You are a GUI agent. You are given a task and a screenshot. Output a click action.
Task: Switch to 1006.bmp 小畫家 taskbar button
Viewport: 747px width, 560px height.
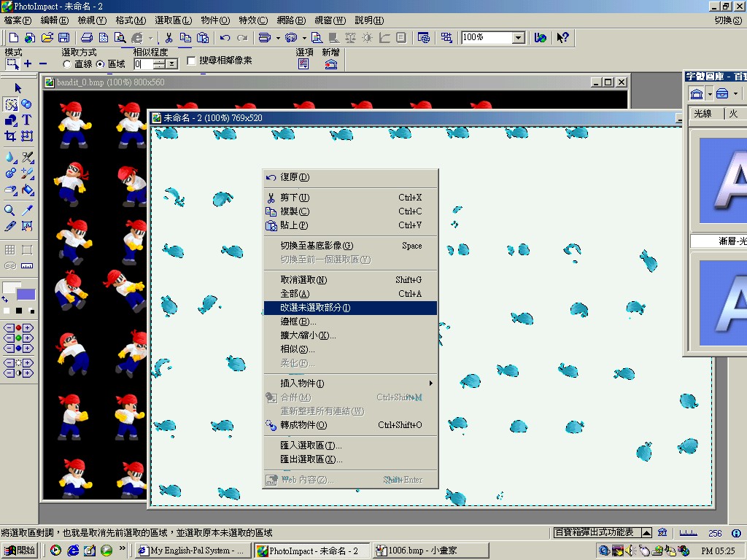431,551
